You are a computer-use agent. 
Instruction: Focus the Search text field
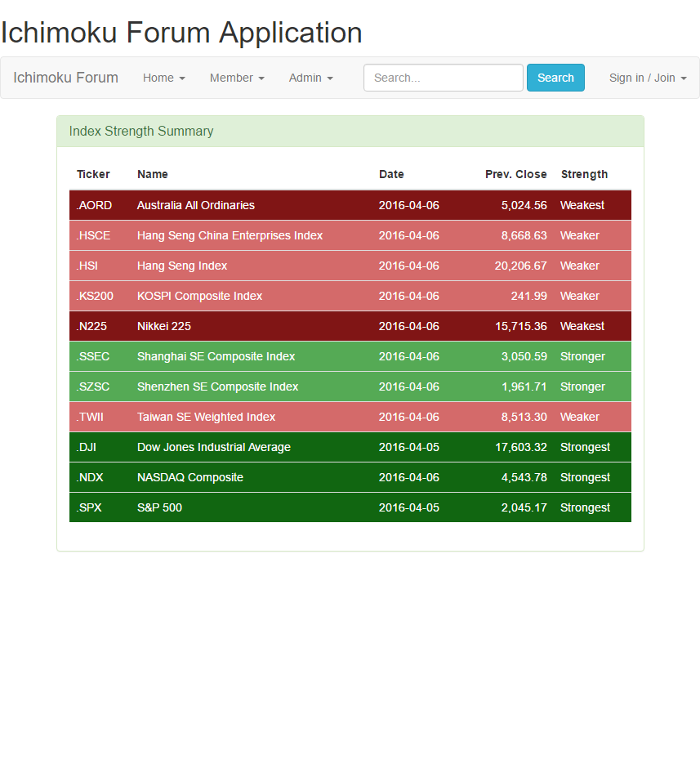[443, 78]
